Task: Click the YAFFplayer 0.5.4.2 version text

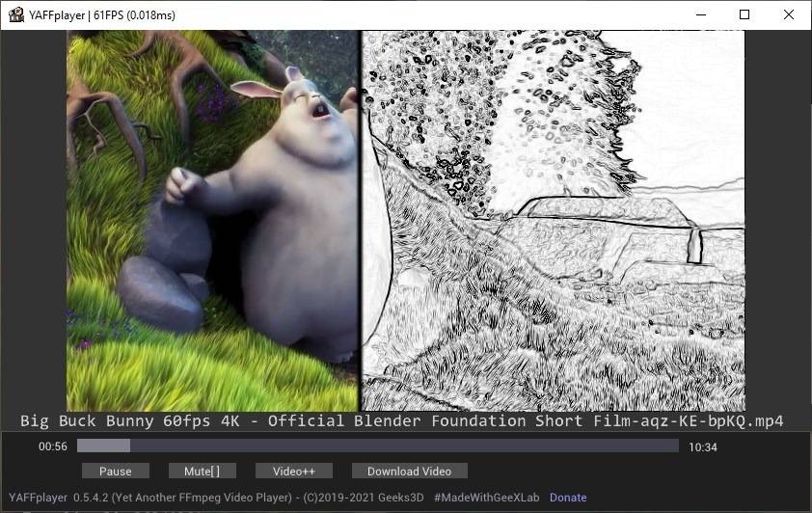Action: tap(59, 498)
